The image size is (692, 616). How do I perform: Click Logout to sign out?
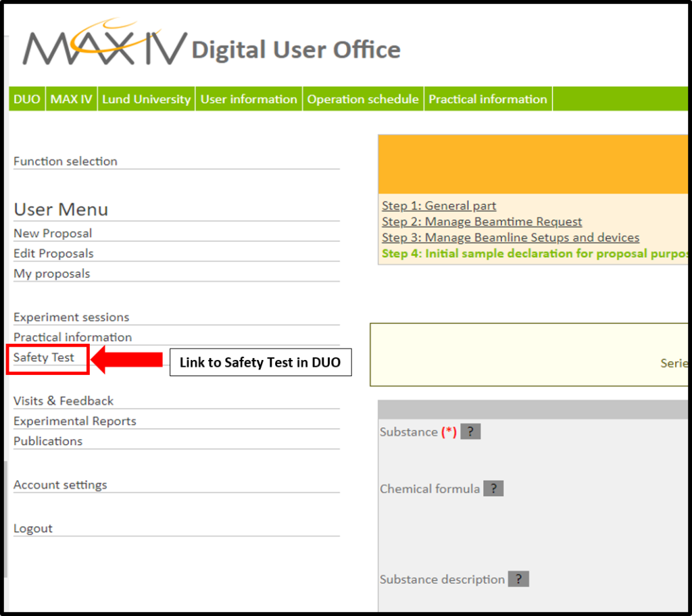coord(32,528)
